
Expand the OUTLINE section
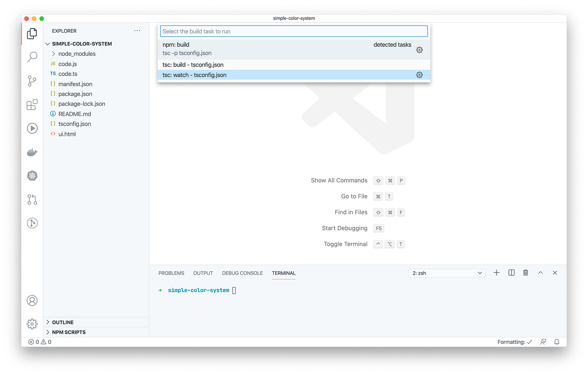(x=96, y=322)
